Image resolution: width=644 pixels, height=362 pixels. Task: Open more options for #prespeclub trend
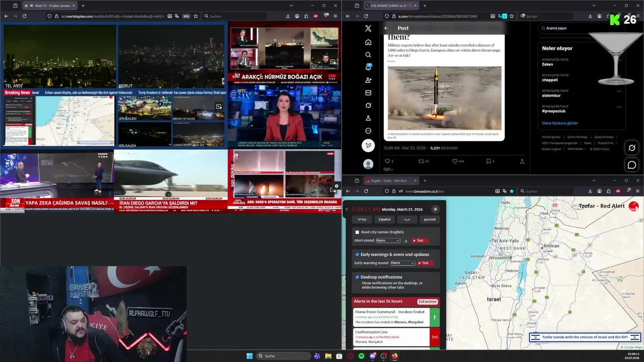[619, 107]
